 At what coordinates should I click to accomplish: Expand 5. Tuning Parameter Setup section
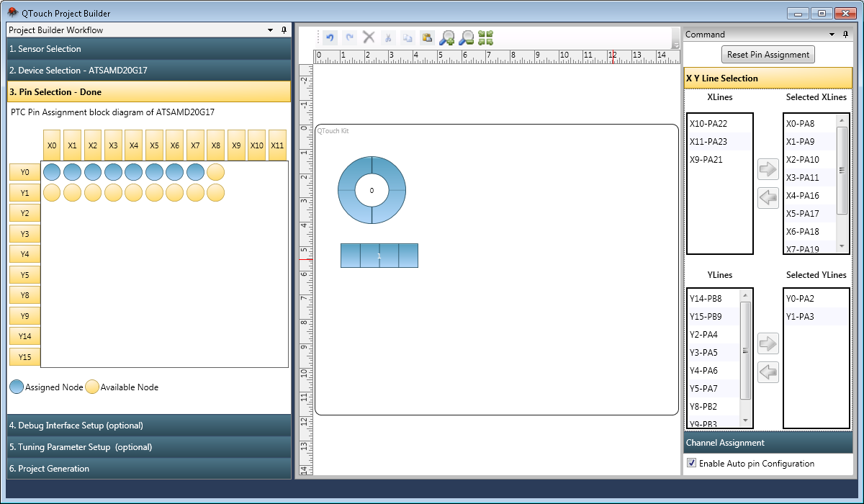148,447
